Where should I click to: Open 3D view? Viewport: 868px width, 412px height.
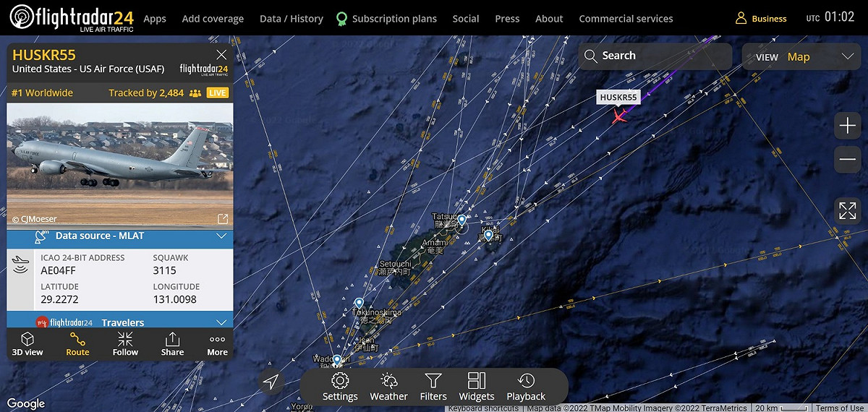(27, 344)
